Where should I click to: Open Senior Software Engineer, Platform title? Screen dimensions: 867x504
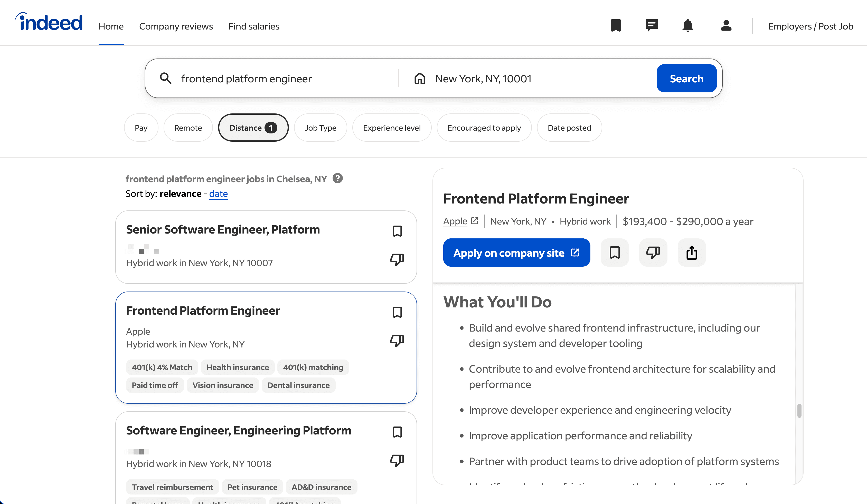click(x=223, y=229)
